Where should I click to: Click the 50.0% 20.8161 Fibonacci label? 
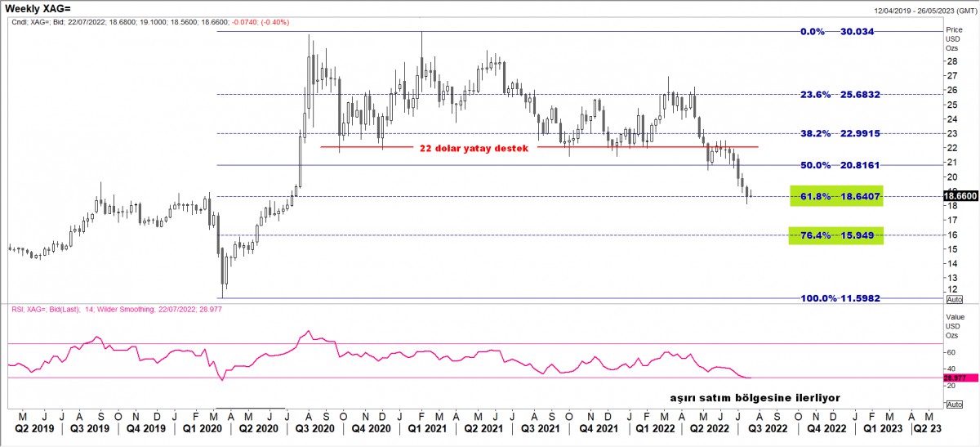tap(837, 165)
